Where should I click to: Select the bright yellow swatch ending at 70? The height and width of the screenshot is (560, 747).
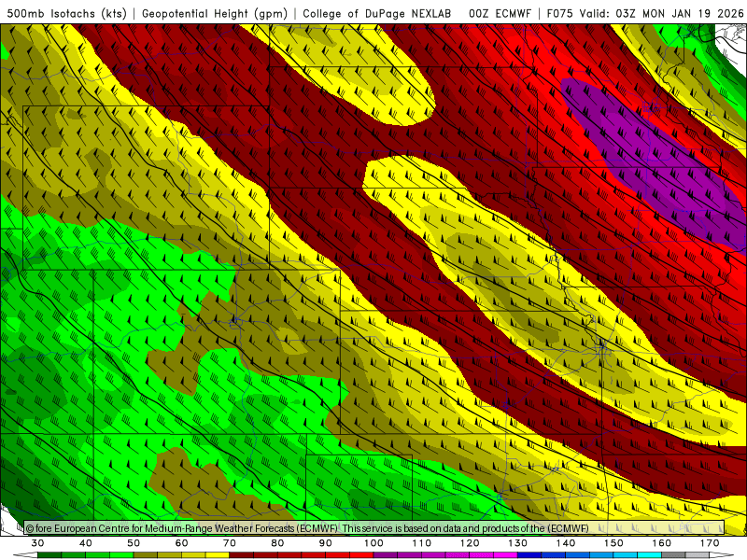218,555
